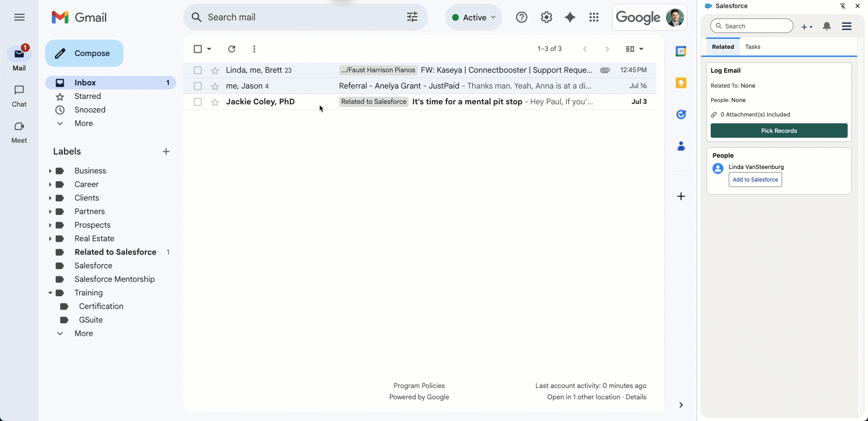Star the Linda, me, Brett email
Image resolution: width=868 pixels, height=421 pixels.
pos(215,70)
